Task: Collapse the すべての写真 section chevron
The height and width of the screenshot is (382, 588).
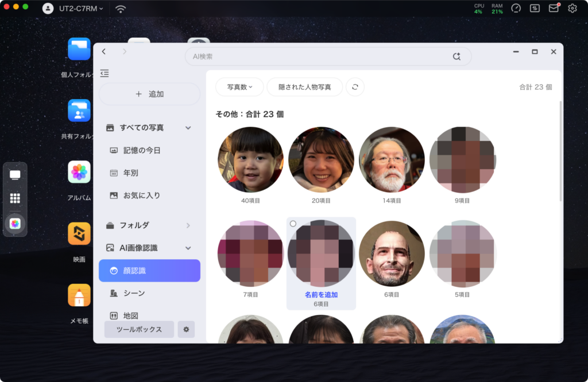Action: click(188, 128)
